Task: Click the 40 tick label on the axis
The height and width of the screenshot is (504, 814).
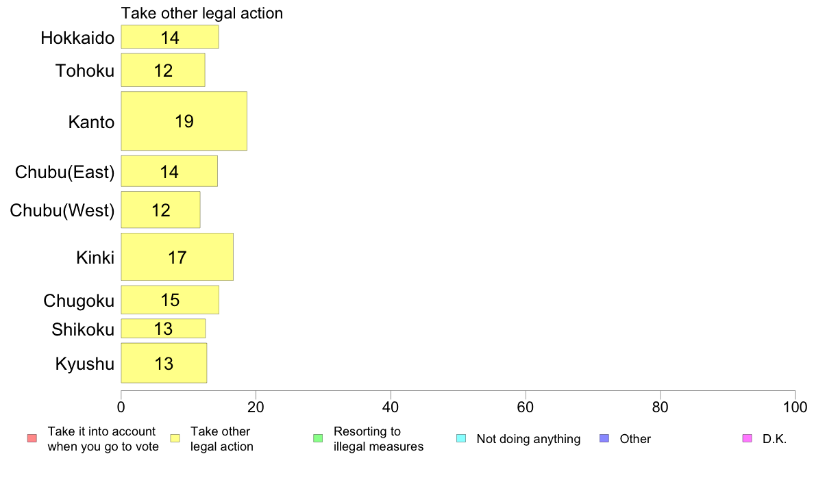Action: point(391,407)
